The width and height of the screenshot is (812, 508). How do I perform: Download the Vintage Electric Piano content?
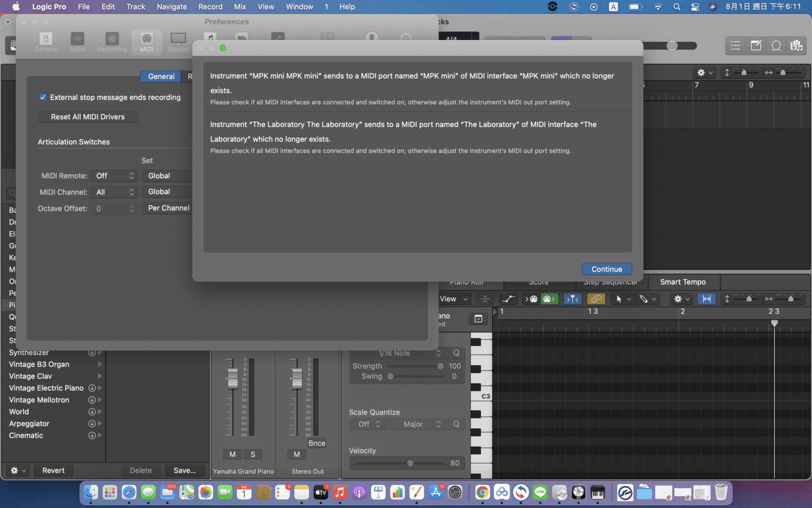click(92, 388)
